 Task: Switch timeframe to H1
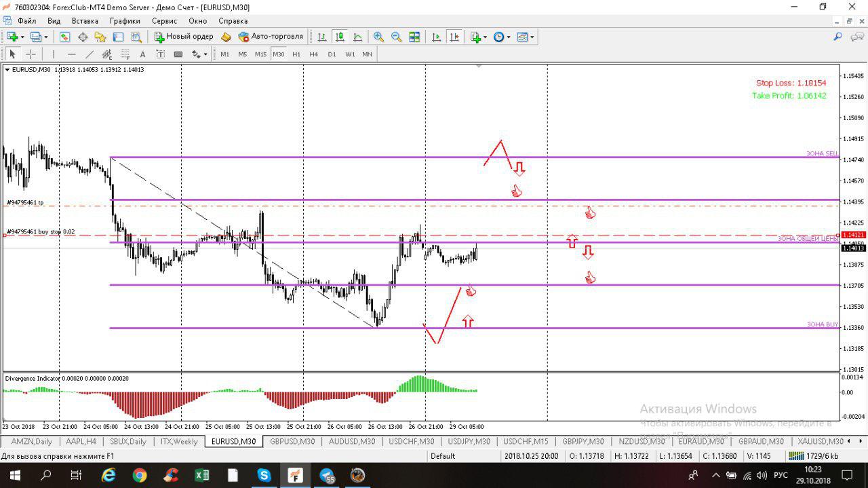coord(296,54)
